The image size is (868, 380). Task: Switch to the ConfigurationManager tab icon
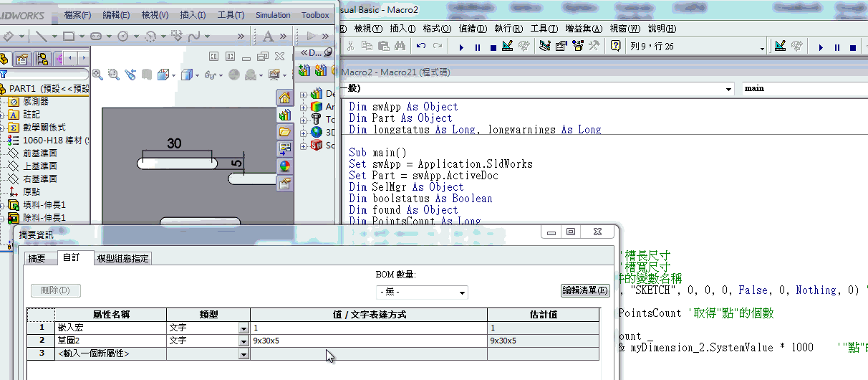(x=42, y=59)
